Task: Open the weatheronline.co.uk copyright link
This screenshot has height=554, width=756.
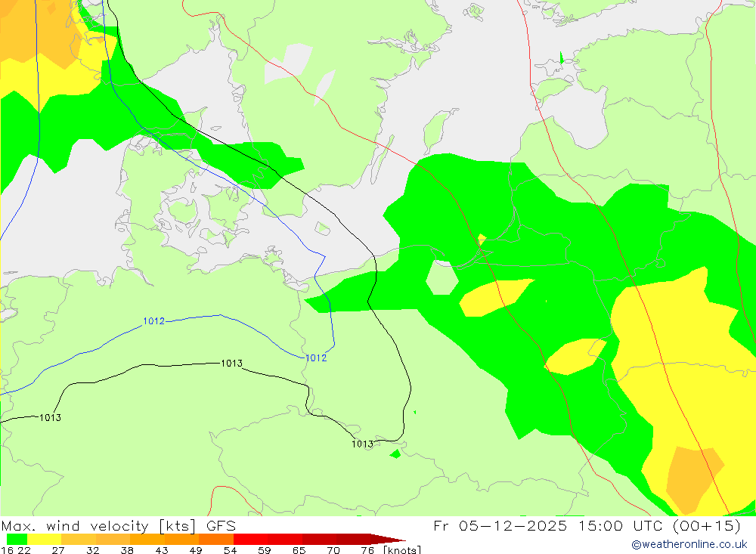Action: coord(689,544)
